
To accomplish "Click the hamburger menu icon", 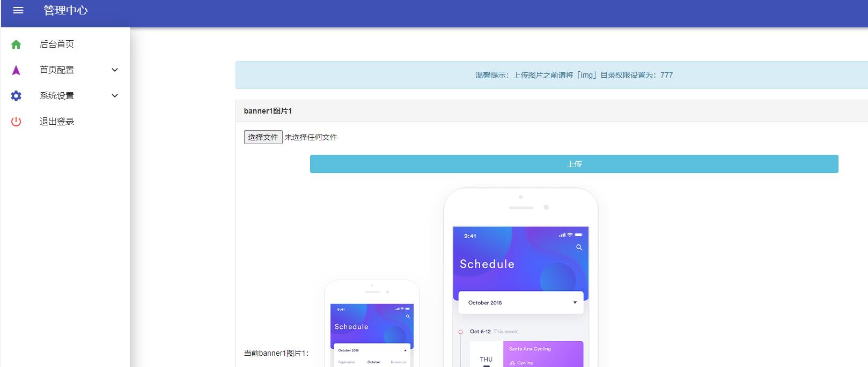I will click(x=18, y=10).
